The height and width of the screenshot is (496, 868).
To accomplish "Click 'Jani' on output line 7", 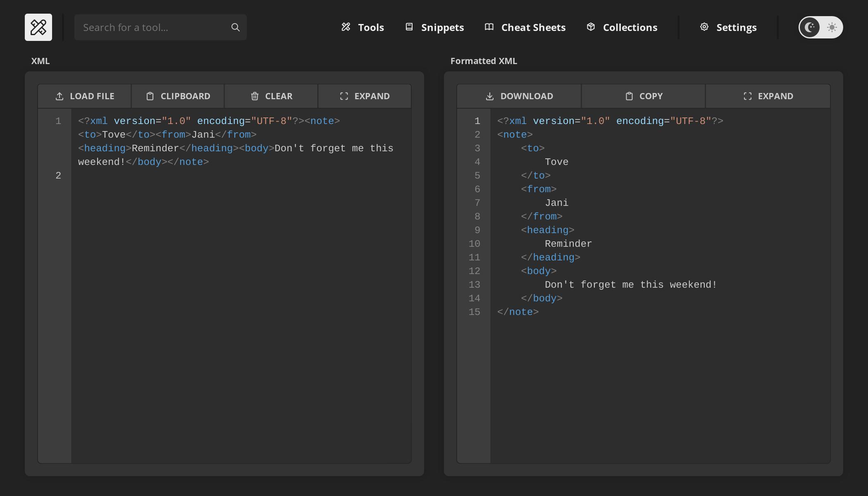I will pyautogui.click(x=556, y=203).
